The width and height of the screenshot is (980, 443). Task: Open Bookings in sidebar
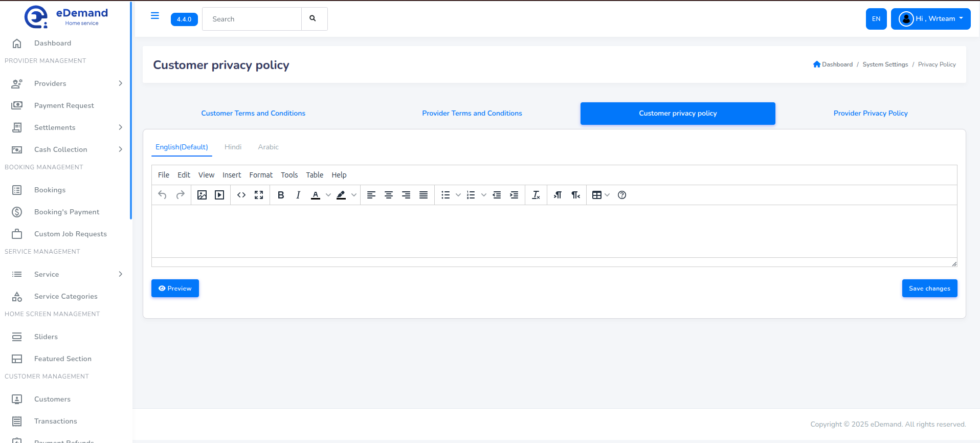click(50, 190)
